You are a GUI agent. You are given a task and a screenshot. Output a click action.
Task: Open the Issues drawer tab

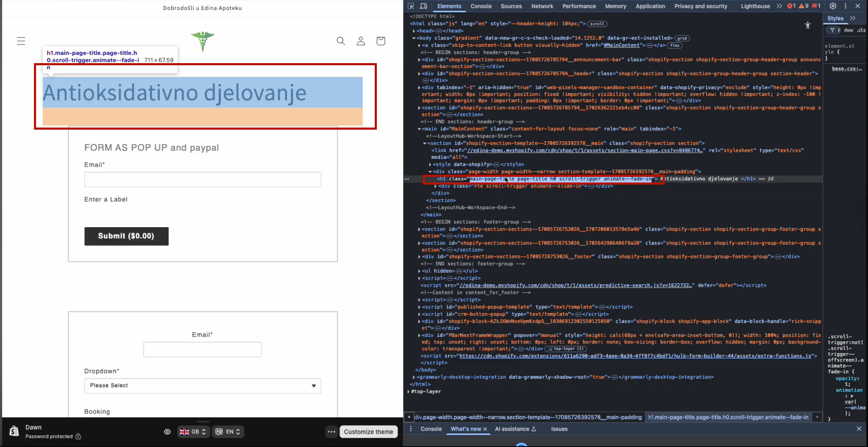click(559, 429)
